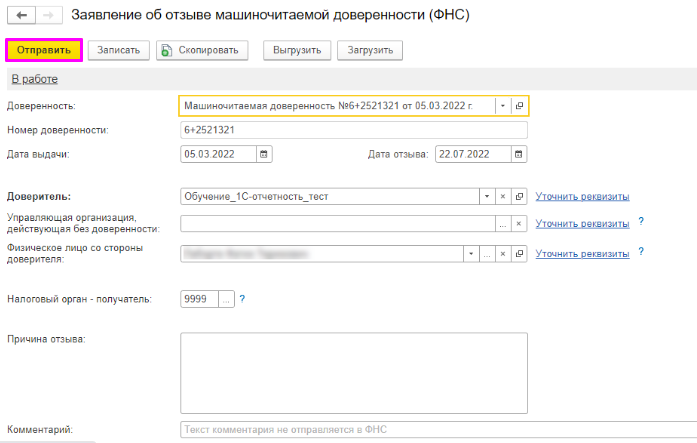
Task: Clear the Управляющая организация field
Action: coord(519,224)
